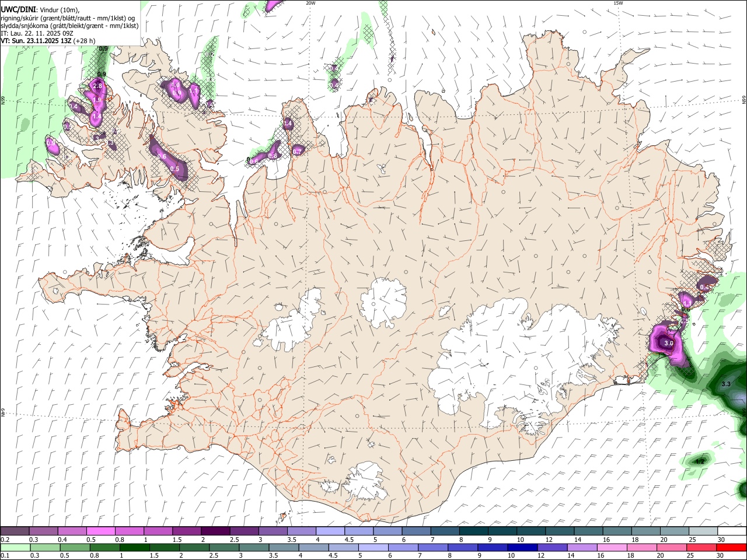
Task: Click the 0.7 snowfall value label
Action: point(297,152)
